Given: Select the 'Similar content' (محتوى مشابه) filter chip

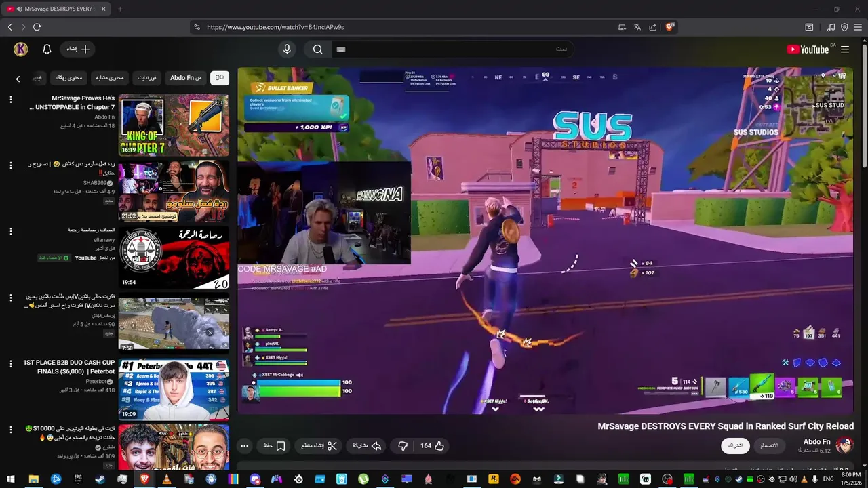Looking at the screenshot, I should point(110,78).
